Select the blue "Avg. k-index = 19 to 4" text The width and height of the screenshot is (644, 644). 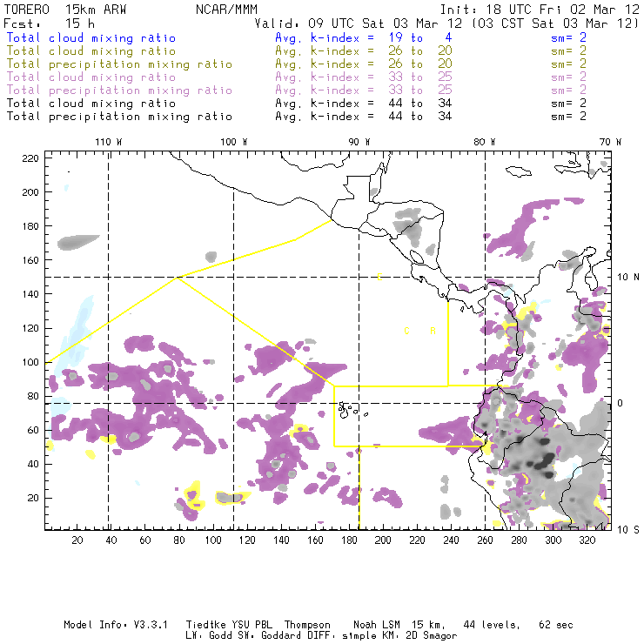tap(364, 38)
